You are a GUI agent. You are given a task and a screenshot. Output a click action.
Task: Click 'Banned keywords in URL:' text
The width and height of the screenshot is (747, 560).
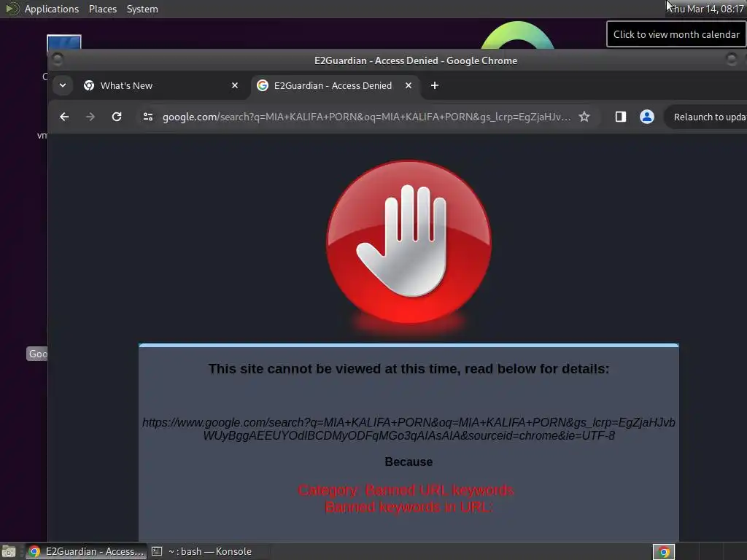409,507
